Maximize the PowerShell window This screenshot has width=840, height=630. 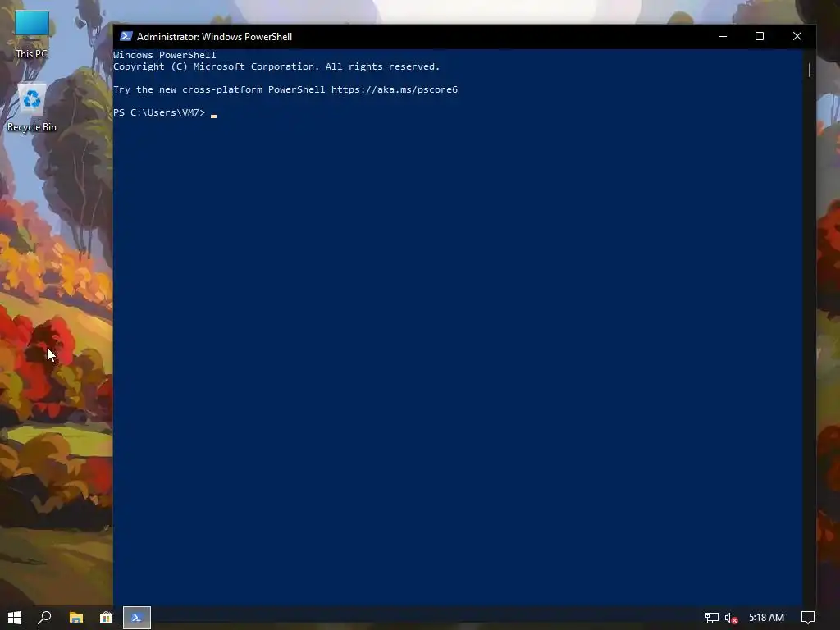click(x=760, y=36)
